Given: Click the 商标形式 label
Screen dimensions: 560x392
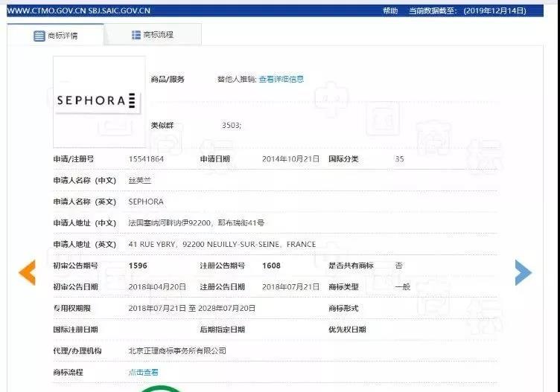Looking at the screenshot, I should pos(343,308).
